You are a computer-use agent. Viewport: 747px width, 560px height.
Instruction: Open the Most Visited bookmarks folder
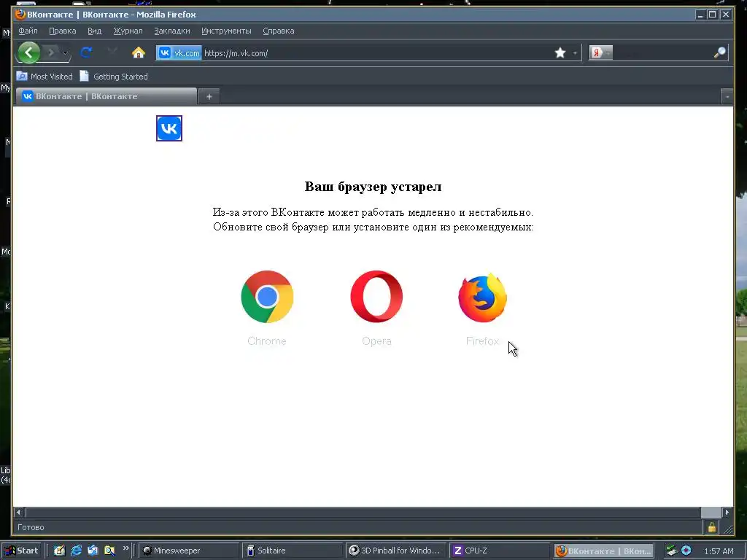44,76
